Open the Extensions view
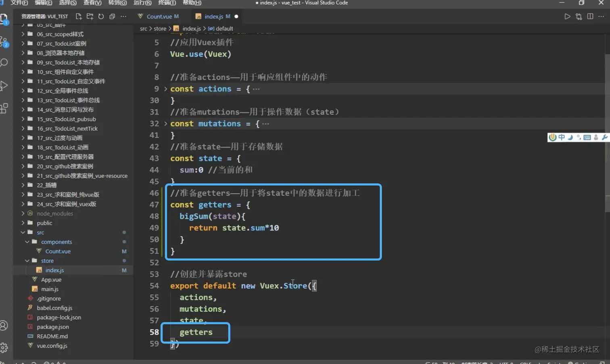 tap(4, 108)
